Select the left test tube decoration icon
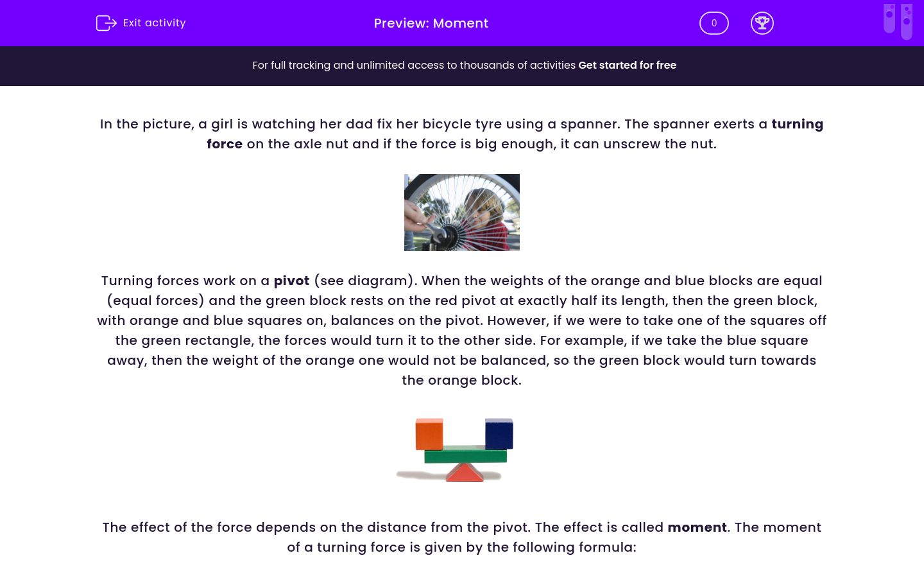The width and height of the screenshot is (924, 578). click(x=889, y=21)
